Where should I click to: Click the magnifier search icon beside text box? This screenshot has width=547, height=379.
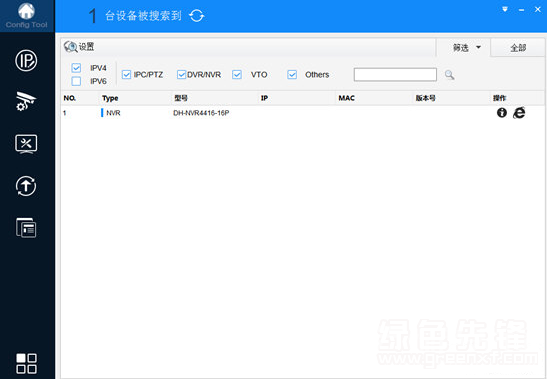click(x=449, y=75)
